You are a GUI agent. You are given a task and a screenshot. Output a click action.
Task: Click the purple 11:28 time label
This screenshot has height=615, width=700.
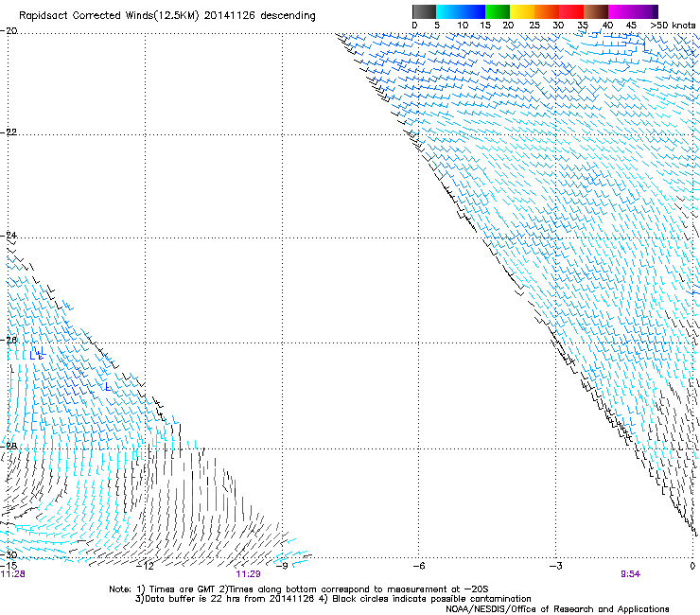pos(12,574)
